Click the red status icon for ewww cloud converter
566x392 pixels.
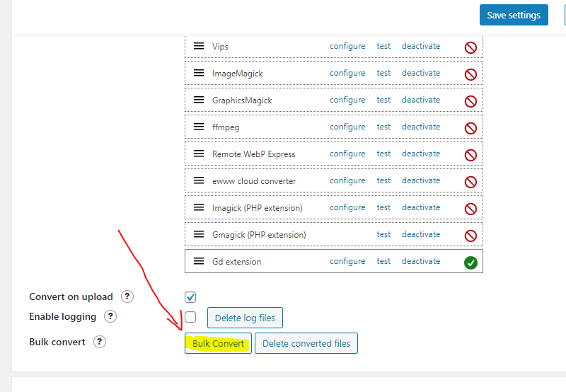point(470,182)
